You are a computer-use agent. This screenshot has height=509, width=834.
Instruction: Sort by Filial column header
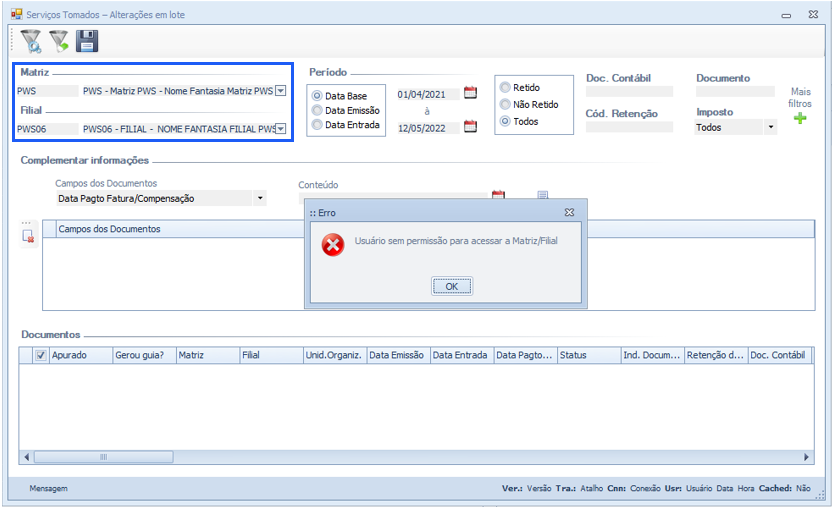click(271, 355)
